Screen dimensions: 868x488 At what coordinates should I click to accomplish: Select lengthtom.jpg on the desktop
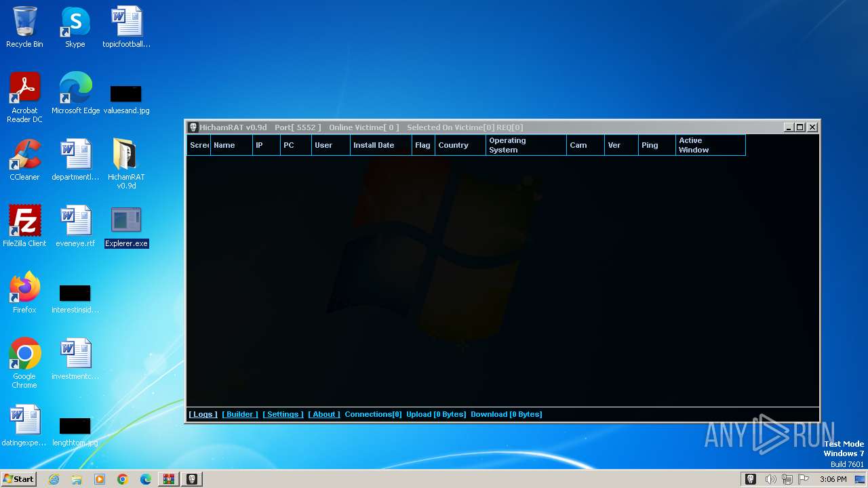point(75,430)
